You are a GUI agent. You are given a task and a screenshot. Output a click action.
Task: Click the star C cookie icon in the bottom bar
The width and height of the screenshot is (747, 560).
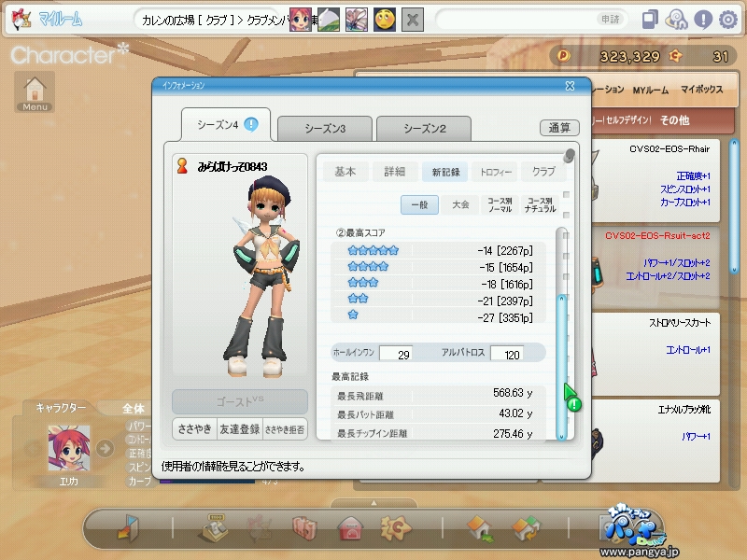pyautogui.click(x=395, y=528)
